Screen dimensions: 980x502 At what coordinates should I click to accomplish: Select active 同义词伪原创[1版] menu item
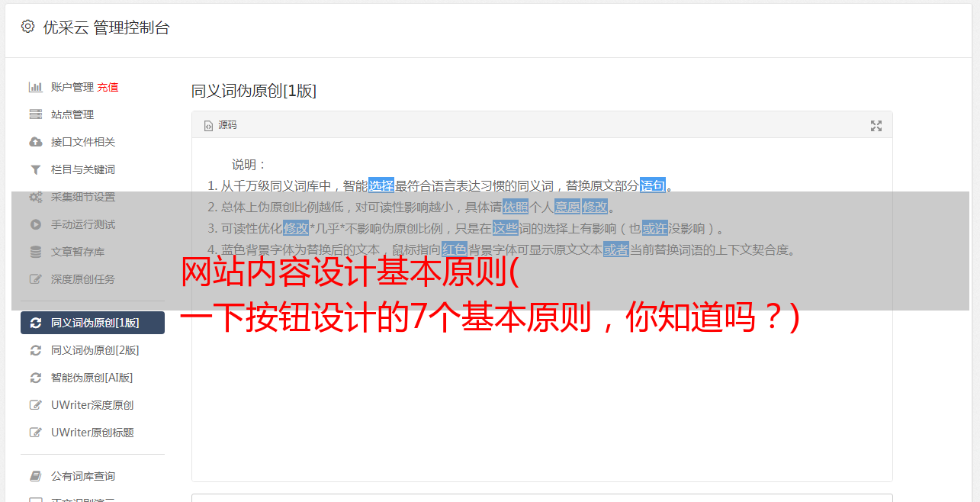(92, 323)
